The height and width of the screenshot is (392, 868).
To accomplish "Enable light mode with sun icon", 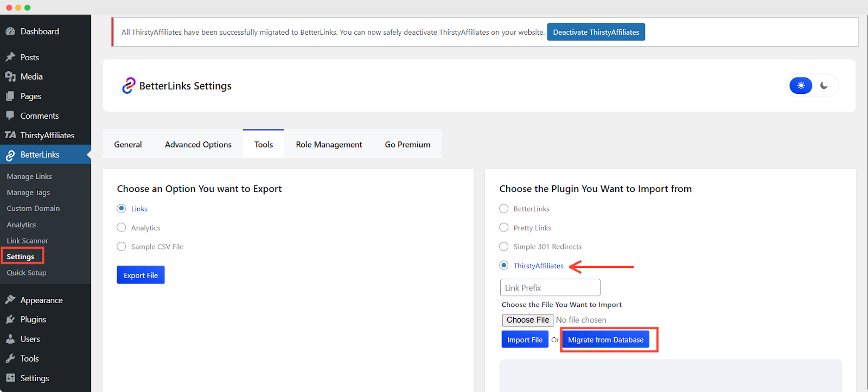I will coord(801,86).
